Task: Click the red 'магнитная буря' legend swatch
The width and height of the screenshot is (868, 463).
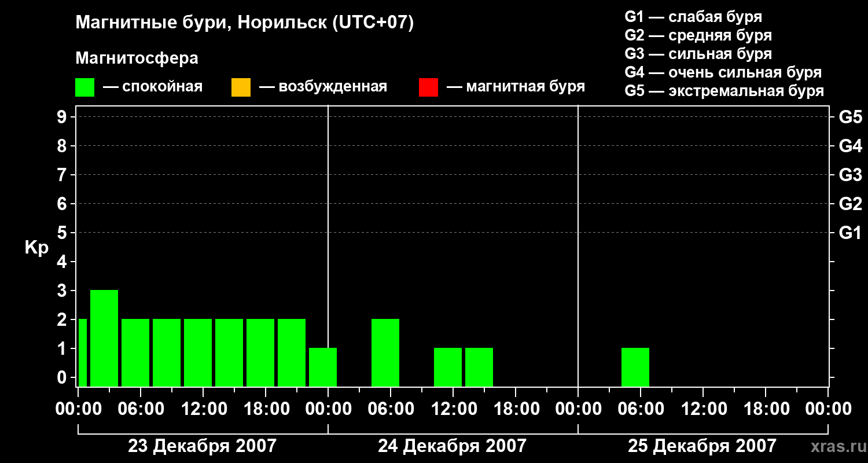Action: (x=428, y=87)
